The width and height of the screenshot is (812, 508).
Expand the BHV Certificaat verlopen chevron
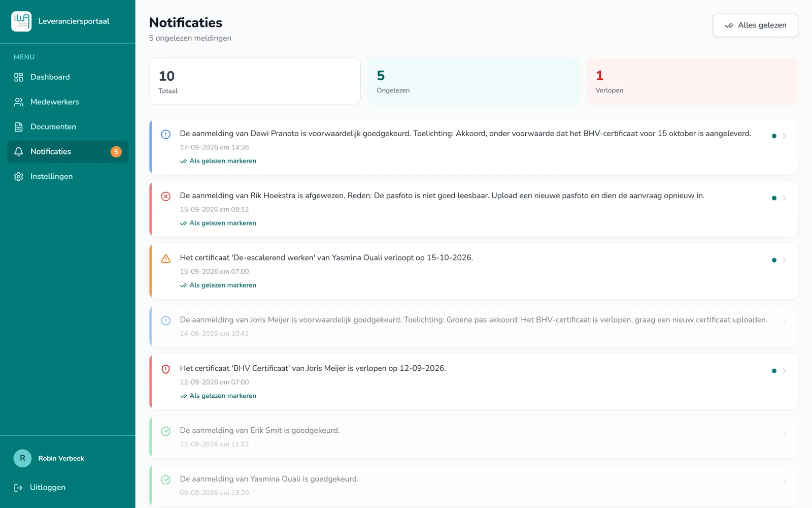pos(784,371)
